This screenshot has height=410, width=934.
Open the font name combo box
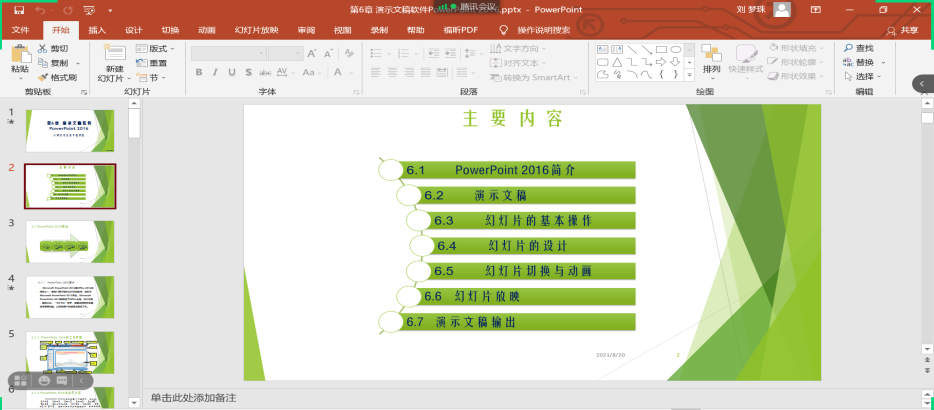pyautogui.click(x=229, y=54)
